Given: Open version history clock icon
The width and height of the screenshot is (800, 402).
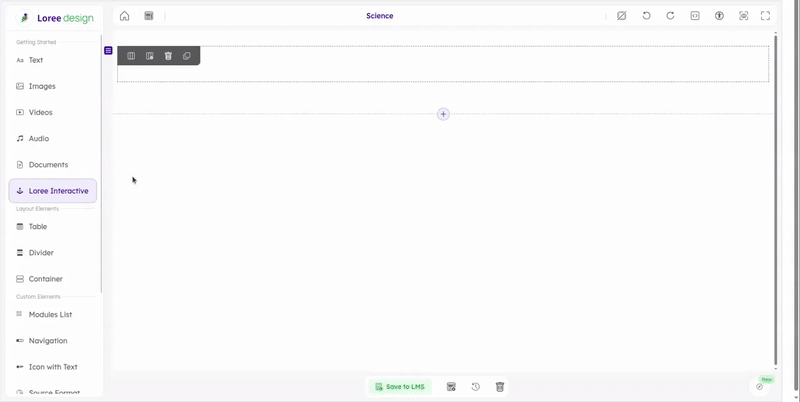Looking at the screenshot, I should pyautogui.click(x=476, y=387).
